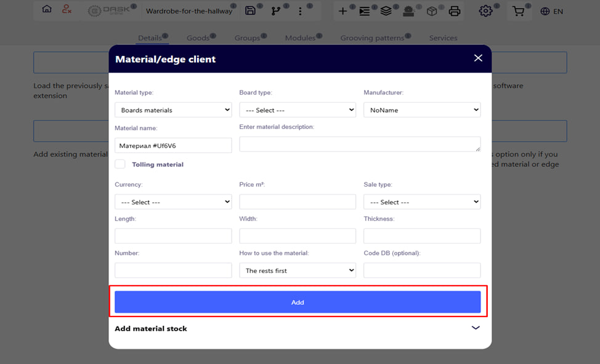600x364 pixels.
Task: Expand the Add material stock section
Action: tap(475, 328)
